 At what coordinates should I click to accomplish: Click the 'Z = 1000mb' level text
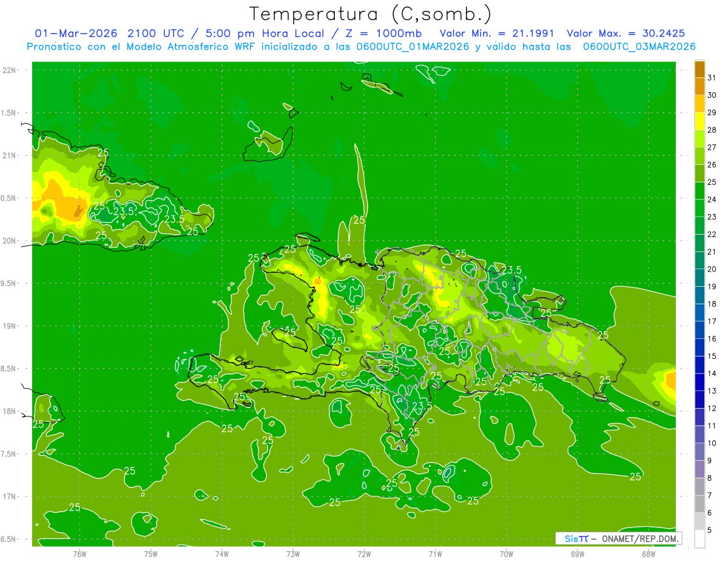[x=385, y=33]
